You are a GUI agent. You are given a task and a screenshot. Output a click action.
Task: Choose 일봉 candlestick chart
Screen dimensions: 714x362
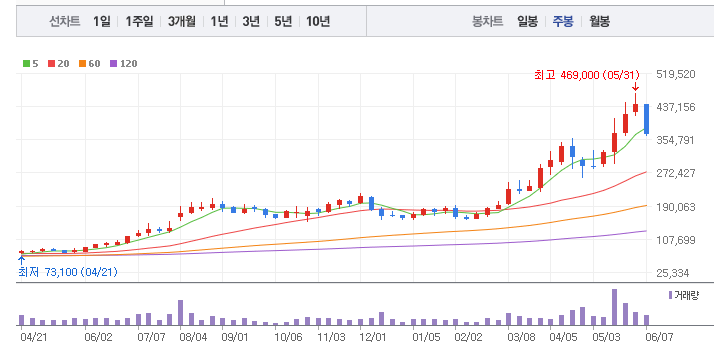point(527,21)
